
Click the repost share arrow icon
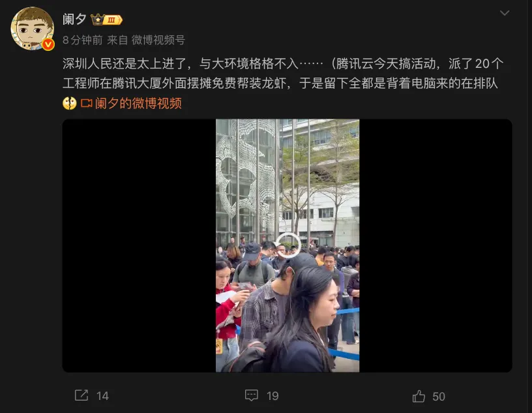click(81, 395)
